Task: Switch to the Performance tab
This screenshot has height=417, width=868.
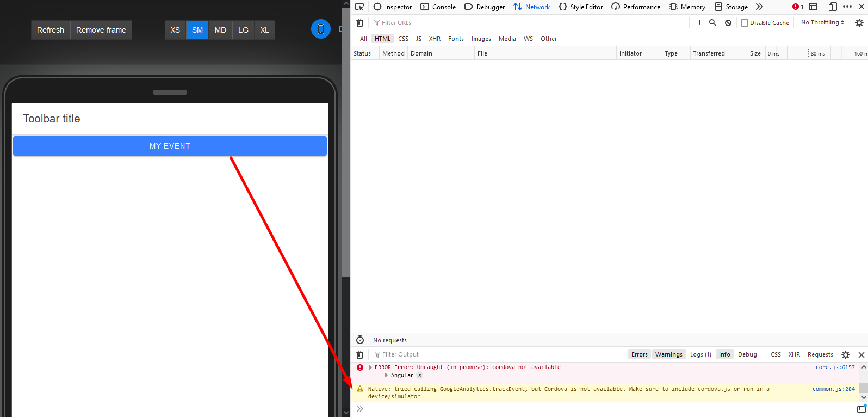Action: [x=636, y=7]
